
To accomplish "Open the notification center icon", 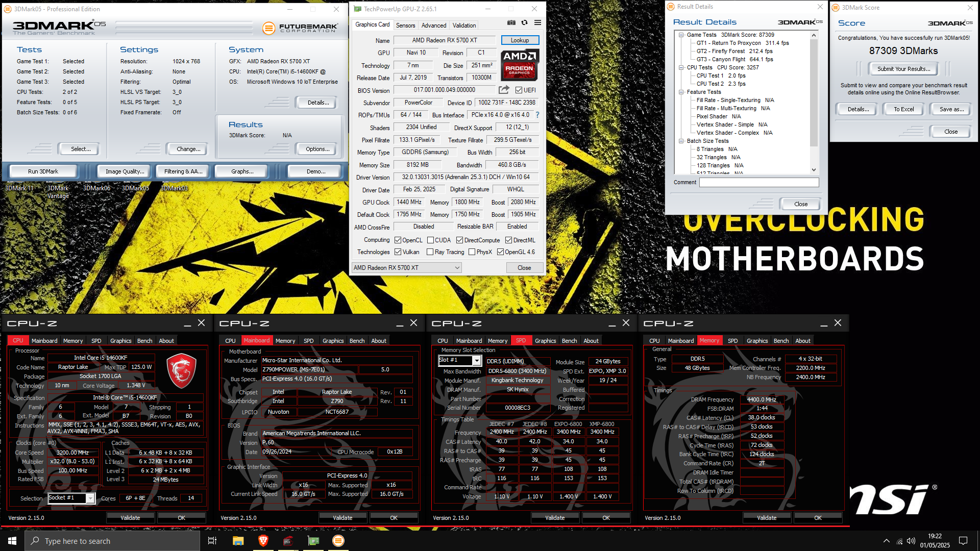I will click(963, 541).
